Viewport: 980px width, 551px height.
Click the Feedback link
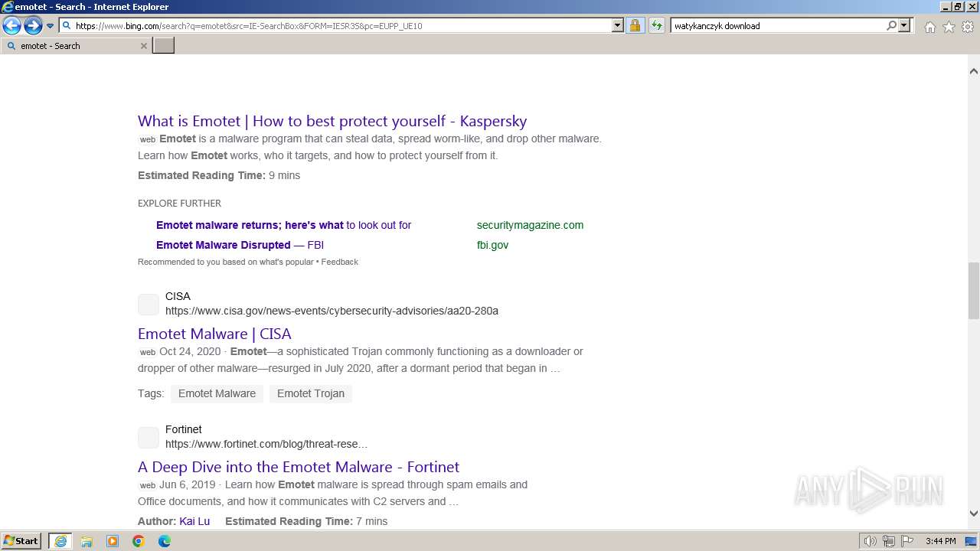(x=339, y=262)
